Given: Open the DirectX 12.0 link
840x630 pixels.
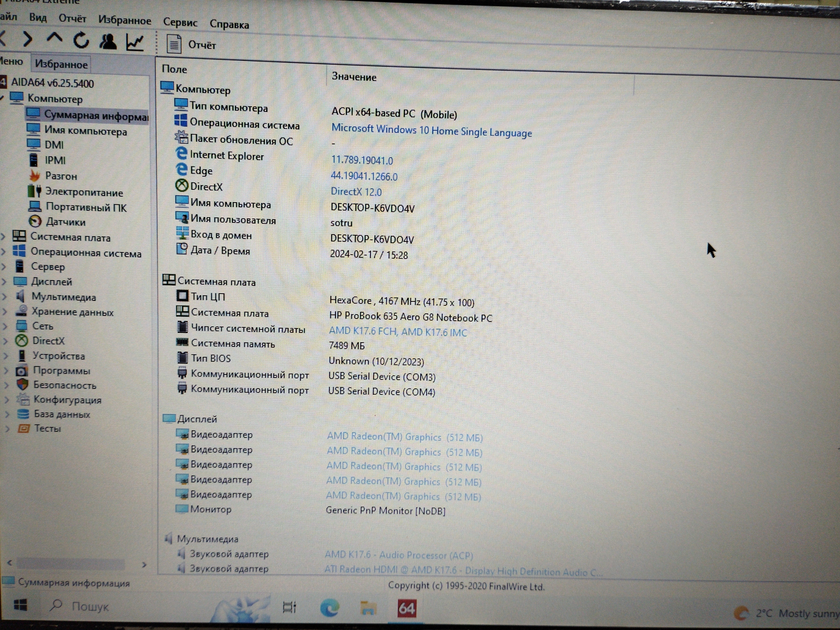Looking at the screenshot, I should pos(356,192).
